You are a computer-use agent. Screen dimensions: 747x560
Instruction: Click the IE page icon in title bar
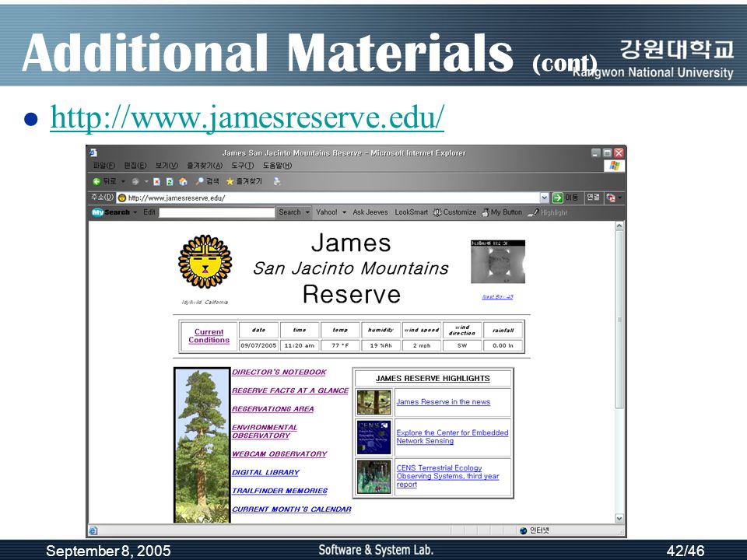(x=93, y=152)
